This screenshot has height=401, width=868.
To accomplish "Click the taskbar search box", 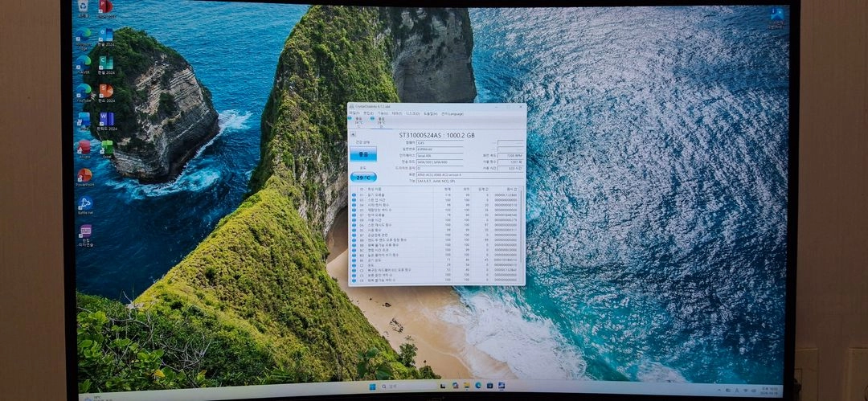I will coord(408,387).
